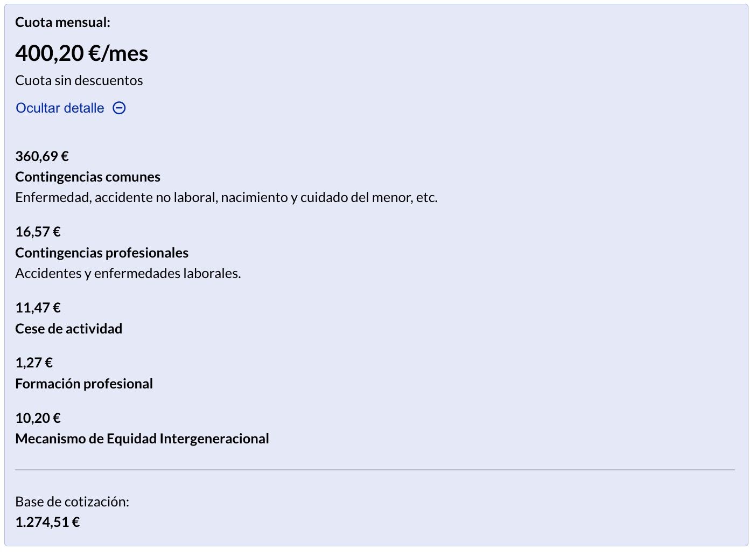Collapse the fee breakdown section
Viewport: 756px width, 556px height.
(70, 108)
